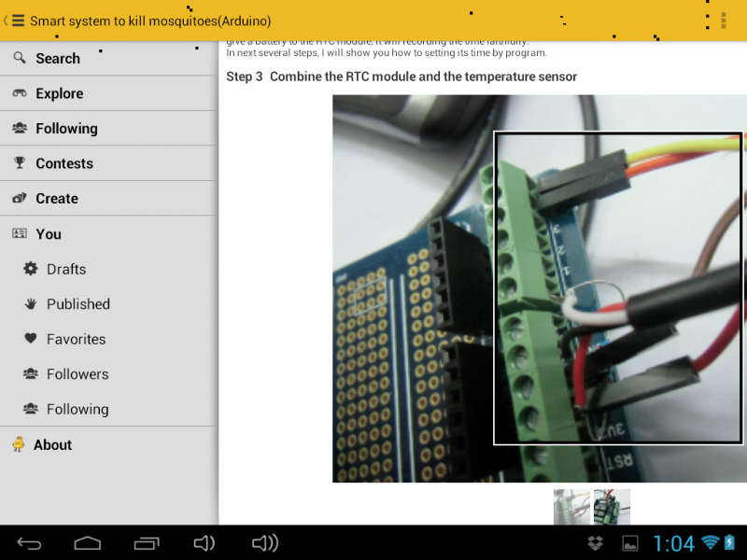This screenshot has height=560, width=747.
Task: Open the picture notification icon
Action: (x=629, y=543)
